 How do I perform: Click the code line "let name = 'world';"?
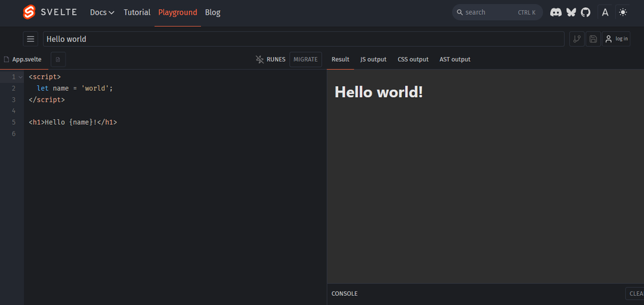[74, 88]
